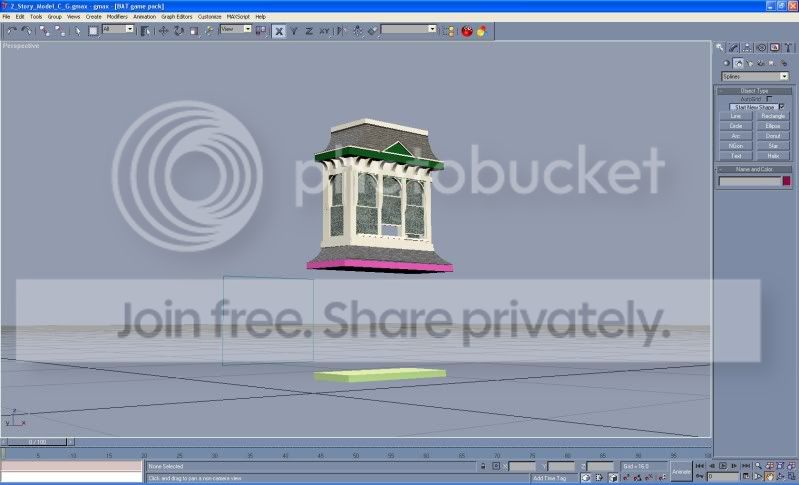799x485 pixels.
Task: Click the Helix shape button
Action: (x=773, y=156)
